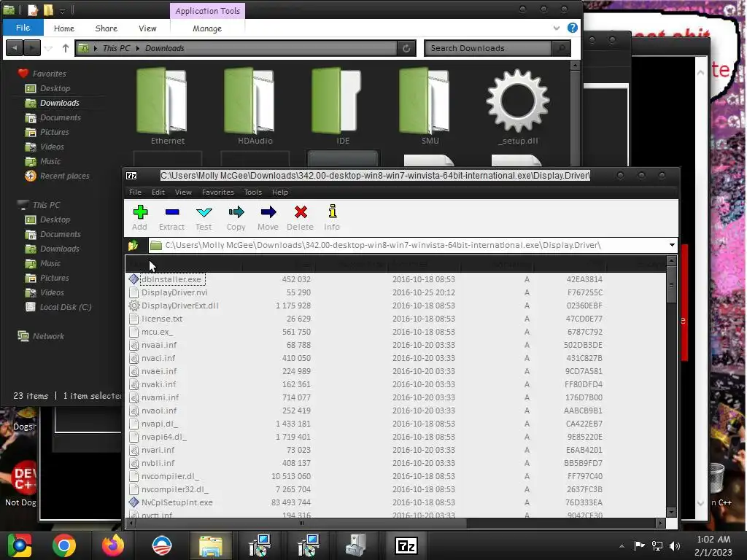Open recent locations dropdown in Explorer
The height and width of the screenshot is (560, 747).
coord(49,48)
